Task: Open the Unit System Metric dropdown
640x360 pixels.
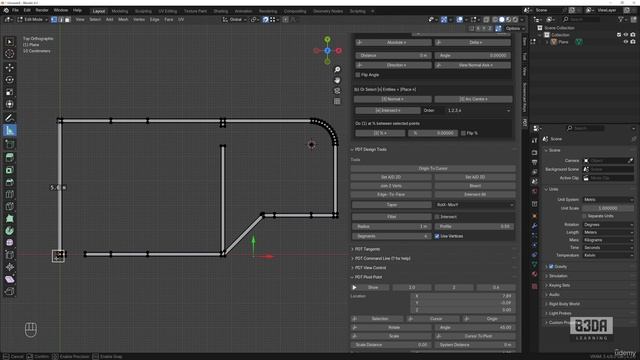Action: (608, 200)
